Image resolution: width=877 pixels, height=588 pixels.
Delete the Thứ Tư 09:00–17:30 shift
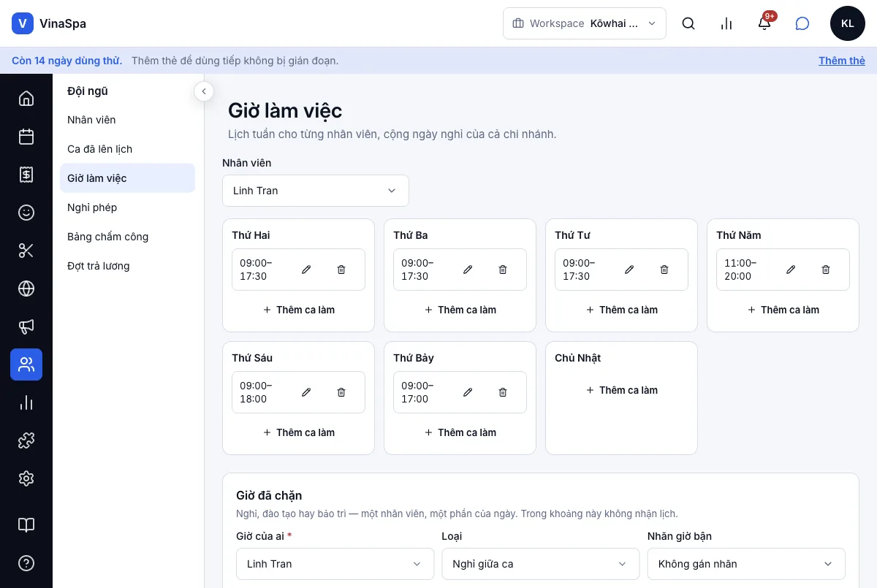click(664, 270)
